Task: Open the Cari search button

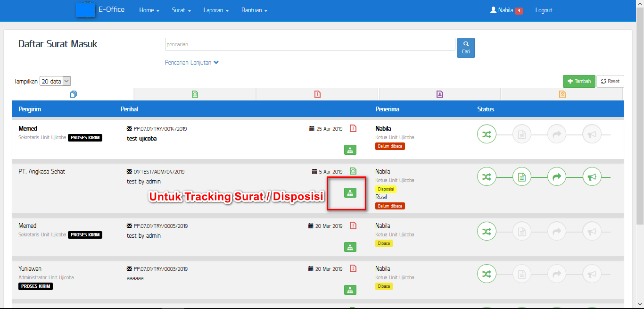Action: pyautogui.click(x=466, y=47)
